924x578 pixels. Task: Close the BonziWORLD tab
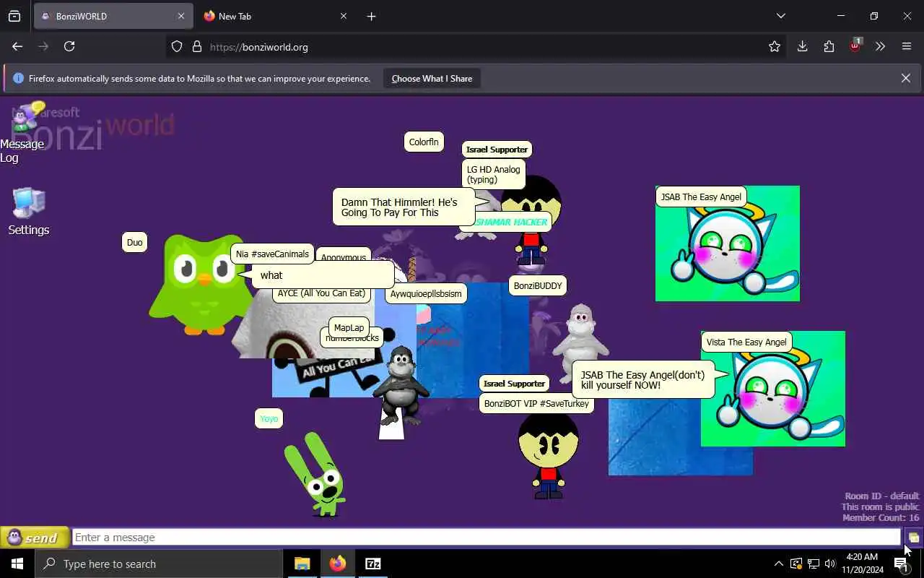click(180, 16)
